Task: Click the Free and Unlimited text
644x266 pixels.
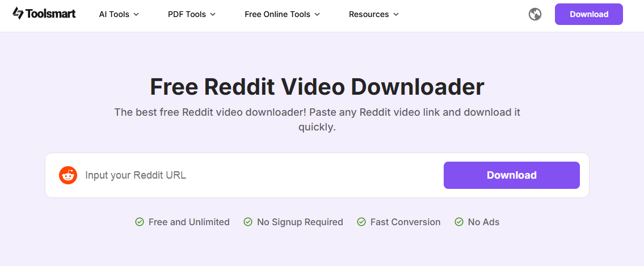Action: 189,222
